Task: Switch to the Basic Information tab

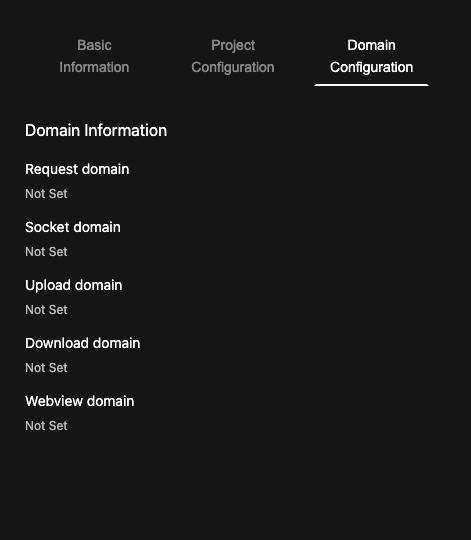Action: point(94,56)
